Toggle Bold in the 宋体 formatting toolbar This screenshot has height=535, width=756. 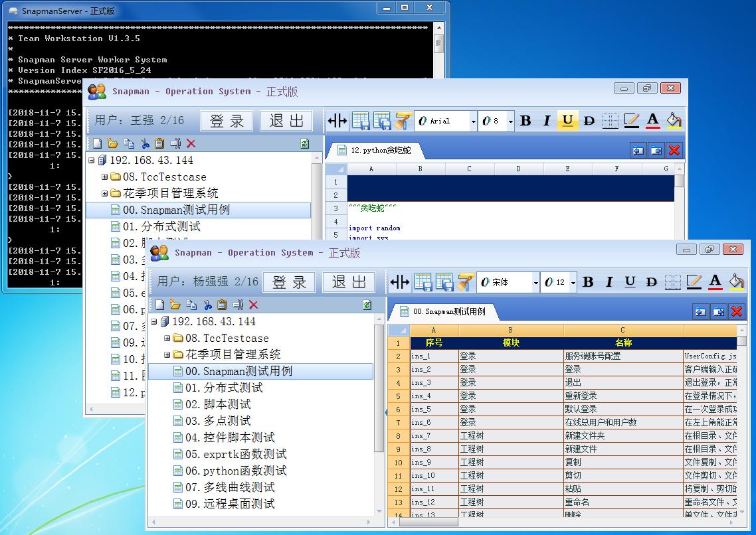(x=587, y=282)
